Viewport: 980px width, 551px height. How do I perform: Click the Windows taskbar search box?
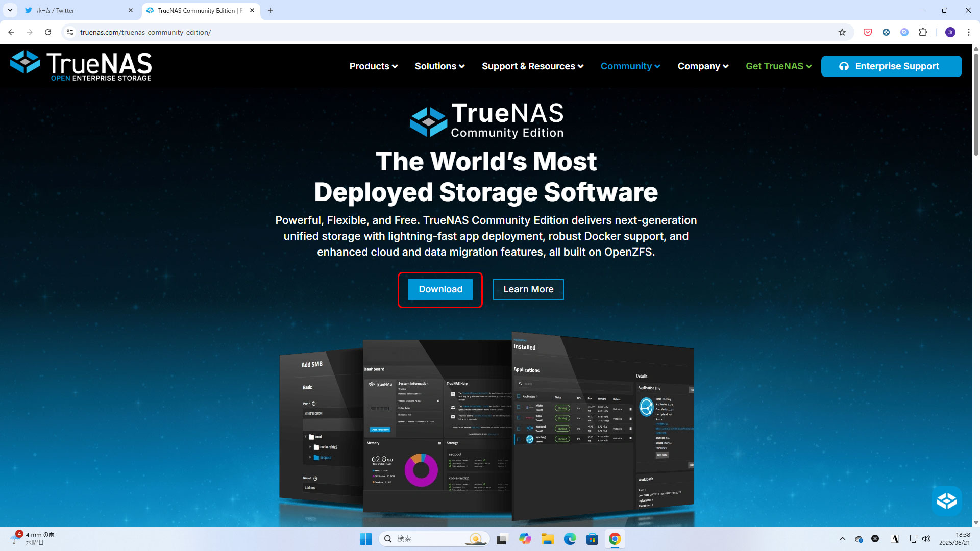(x=434, y=539)
